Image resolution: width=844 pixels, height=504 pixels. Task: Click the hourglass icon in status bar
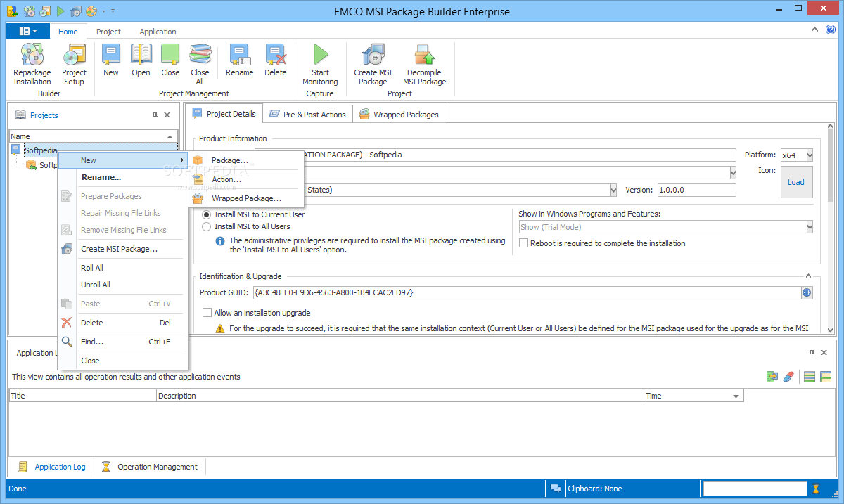point(816,489)
